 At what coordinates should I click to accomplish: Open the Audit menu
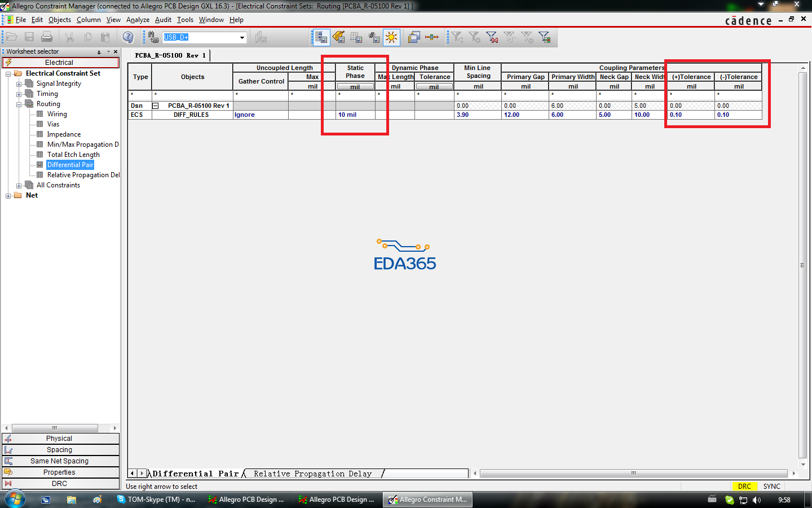pos(163,20)
